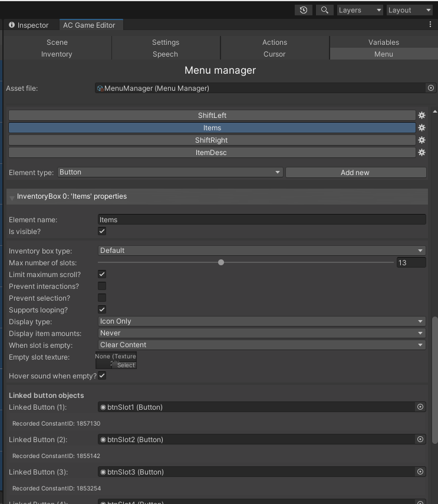Screen dimensions: 438x504
Task: Toggle the Is visible checkbox
Action: (x=102, y=231)
